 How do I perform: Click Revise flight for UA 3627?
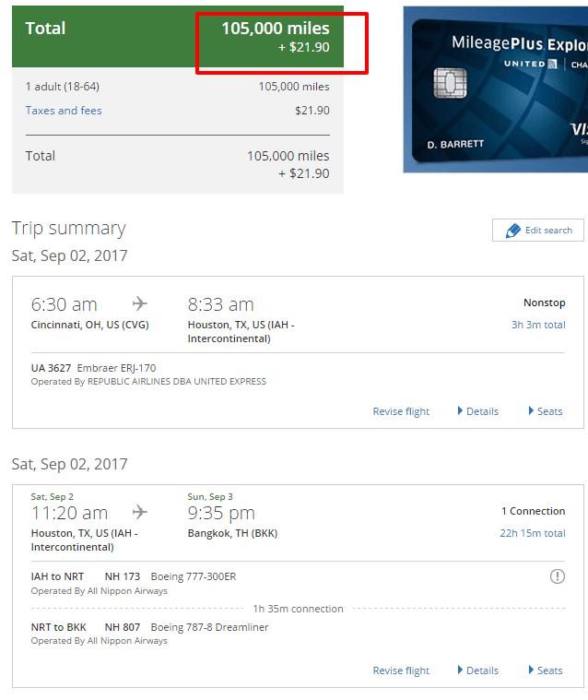401,411
